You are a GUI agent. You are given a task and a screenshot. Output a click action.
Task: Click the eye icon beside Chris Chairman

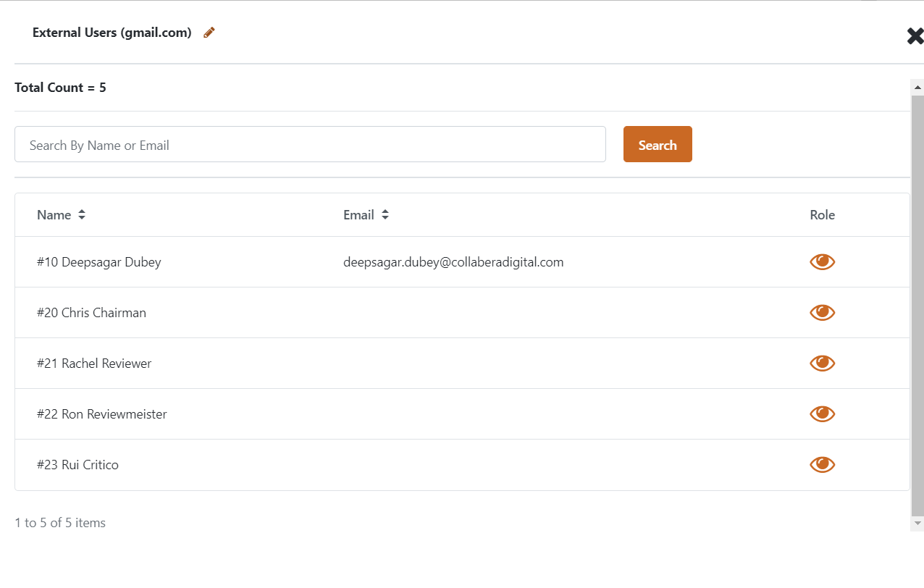click(x=822, y=312)
